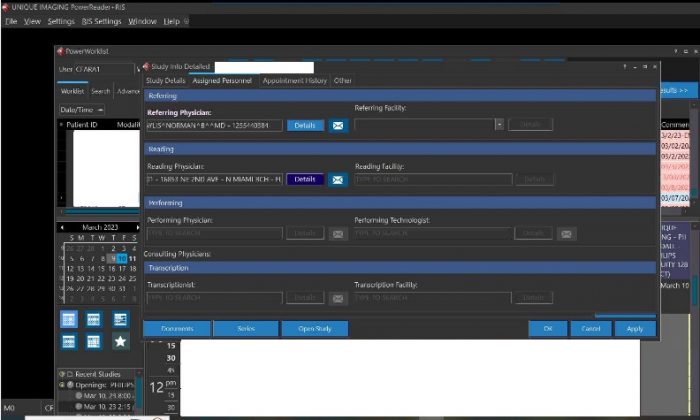Click Details for Referring Physician
The image size is (700, 420).
305,125
